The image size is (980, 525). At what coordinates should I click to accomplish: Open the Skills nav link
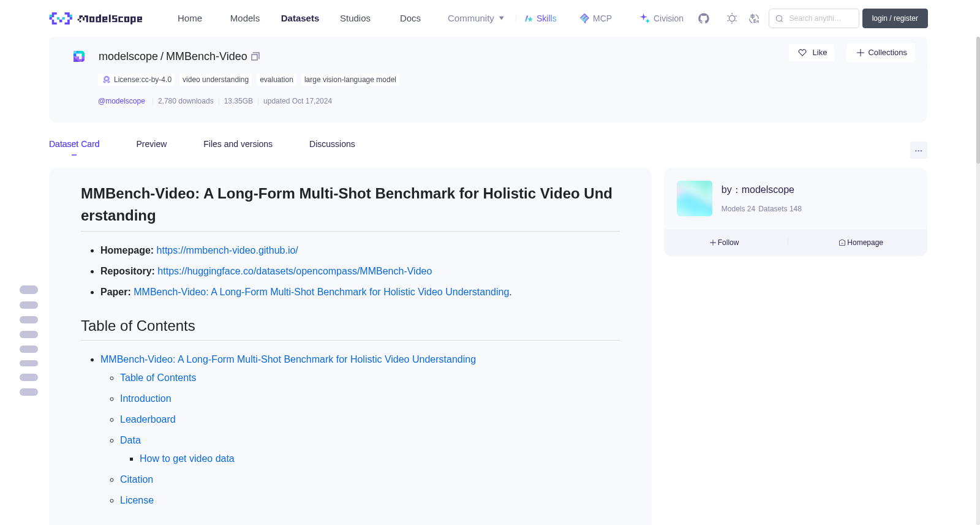tap(540, 18)
